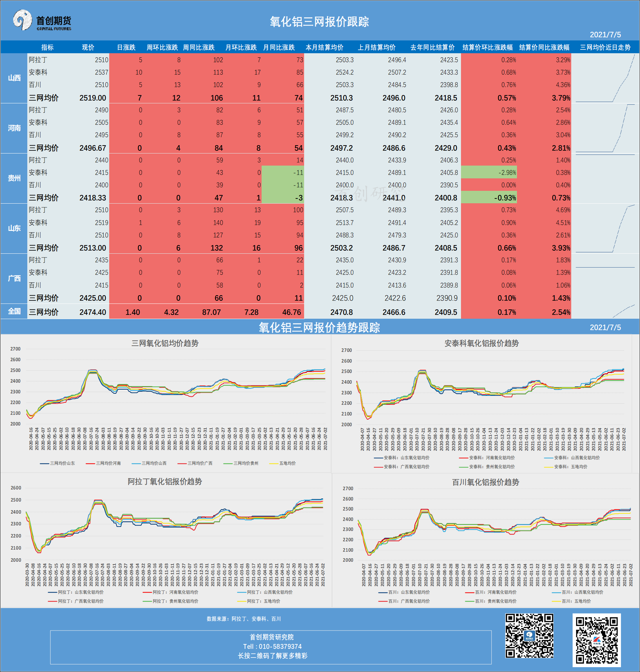
Task: Click the 三网均价山东 legend line swatch
Action: [44, 463]
